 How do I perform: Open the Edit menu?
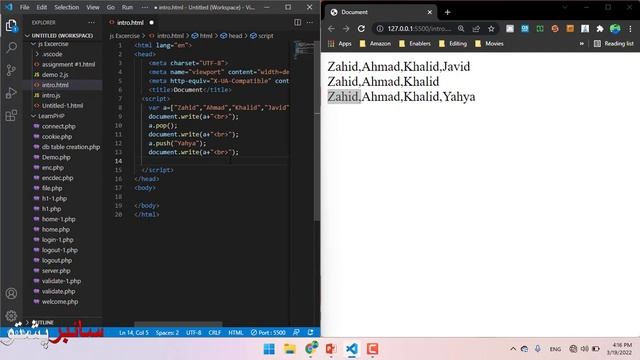point(41,7)
